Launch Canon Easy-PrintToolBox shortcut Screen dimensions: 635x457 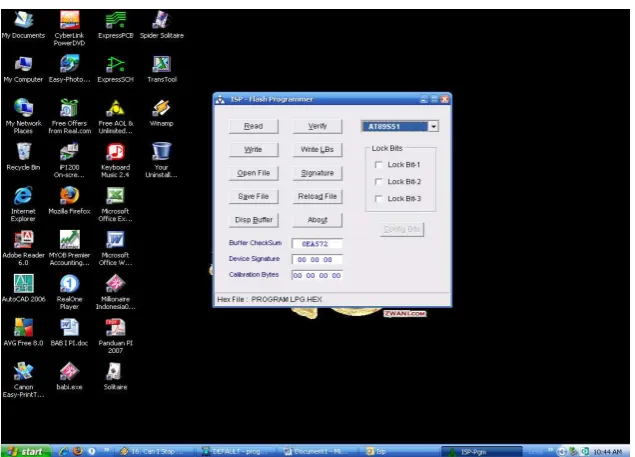(x=23, y=380)
